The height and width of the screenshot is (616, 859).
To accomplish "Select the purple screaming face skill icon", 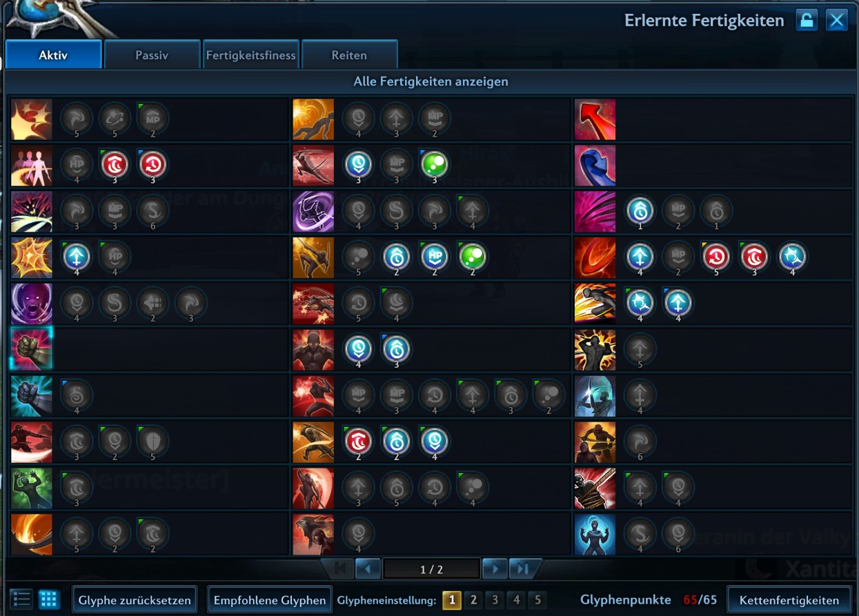I will click(x=32, y=304).
